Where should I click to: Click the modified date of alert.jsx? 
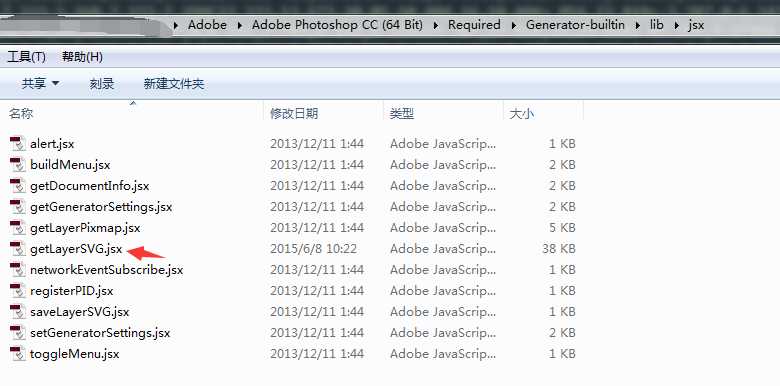point(317,144)
